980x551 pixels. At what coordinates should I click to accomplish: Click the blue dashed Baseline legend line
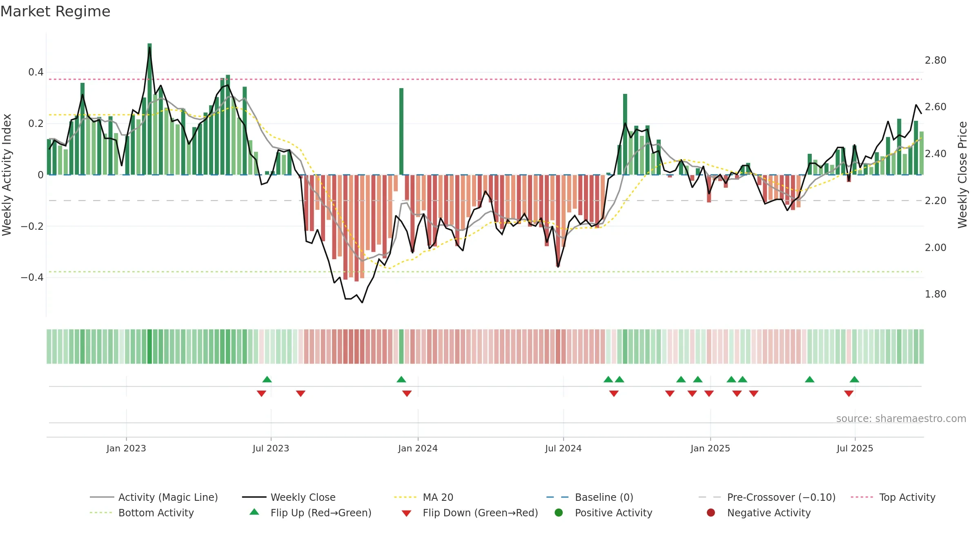557,497
